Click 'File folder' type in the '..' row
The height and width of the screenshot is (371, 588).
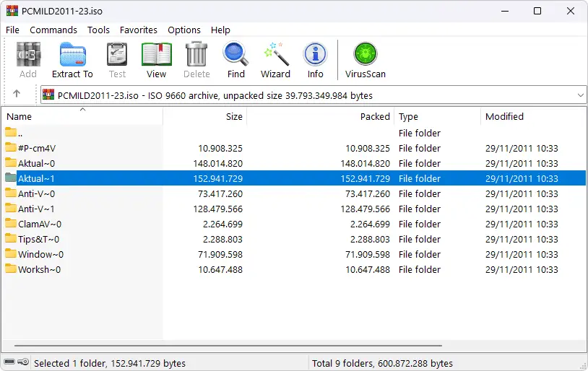pyautogui.click(x=419, y=134)
